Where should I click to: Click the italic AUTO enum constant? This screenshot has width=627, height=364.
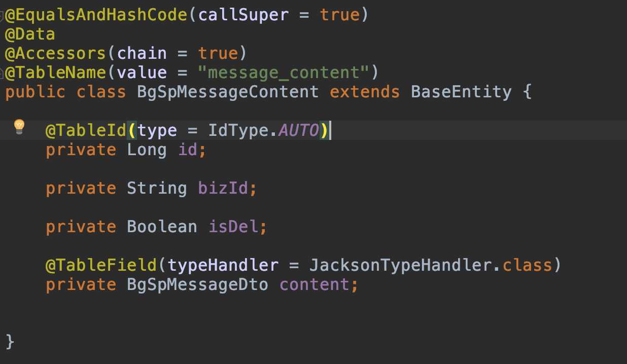point(299,131)
